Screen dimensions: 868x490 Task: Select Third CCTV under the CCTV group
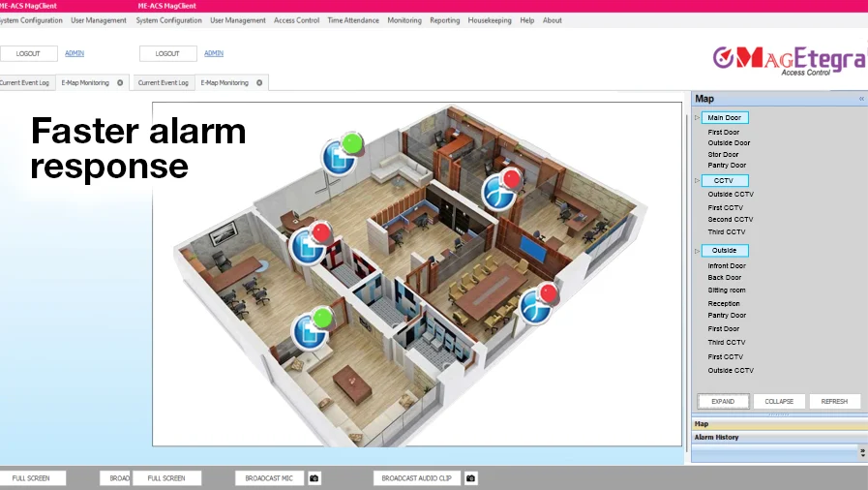[727, 232]
